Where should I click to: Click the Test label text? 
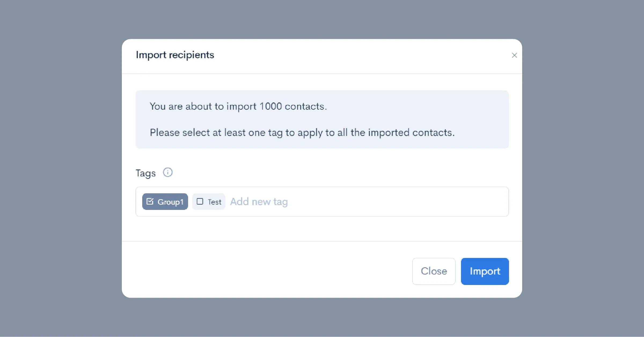[214, 202]
